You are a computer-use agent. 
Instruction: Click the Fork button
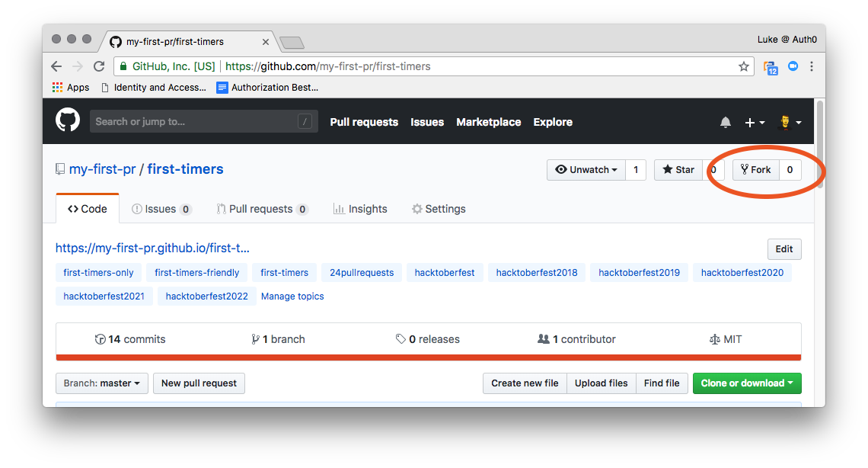(755, 169)
